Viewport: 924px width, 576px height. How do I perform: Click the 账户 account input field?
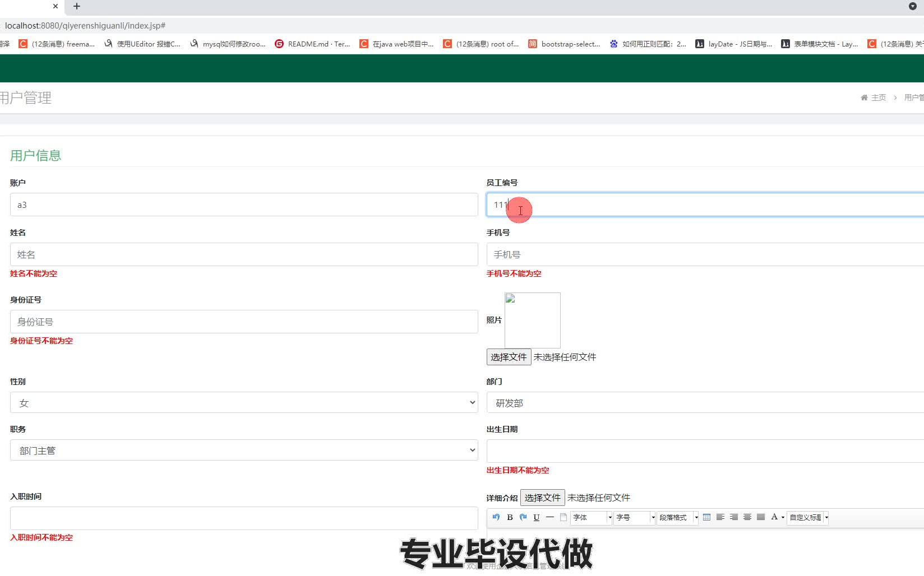click(244, 205)
